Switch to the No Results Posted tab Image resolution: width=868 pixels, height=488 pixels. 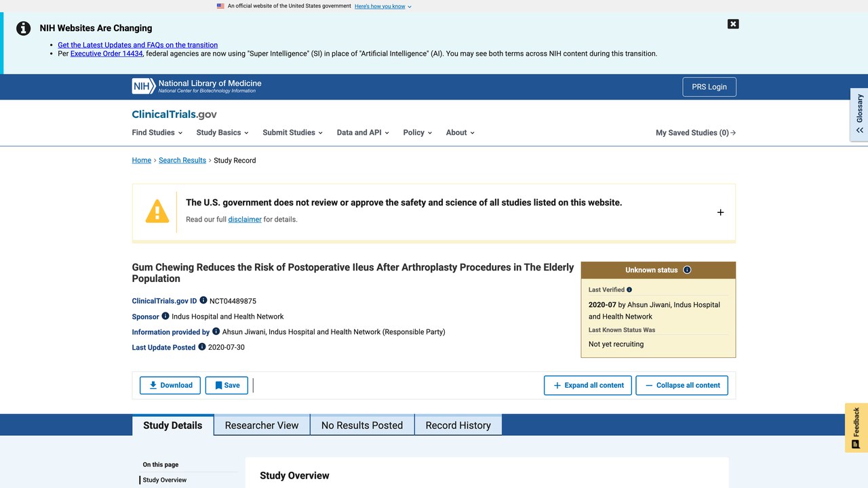coord(362,425)
